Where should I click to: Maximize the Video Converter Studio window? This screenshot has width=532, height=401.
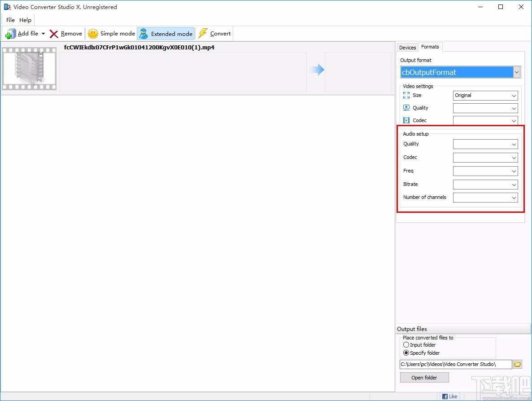point(501,7)
